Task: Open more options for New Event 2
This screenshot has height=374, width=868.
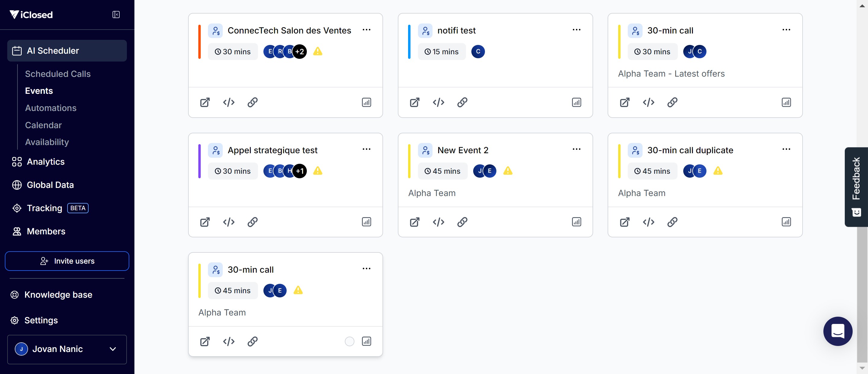Action: 576,149
